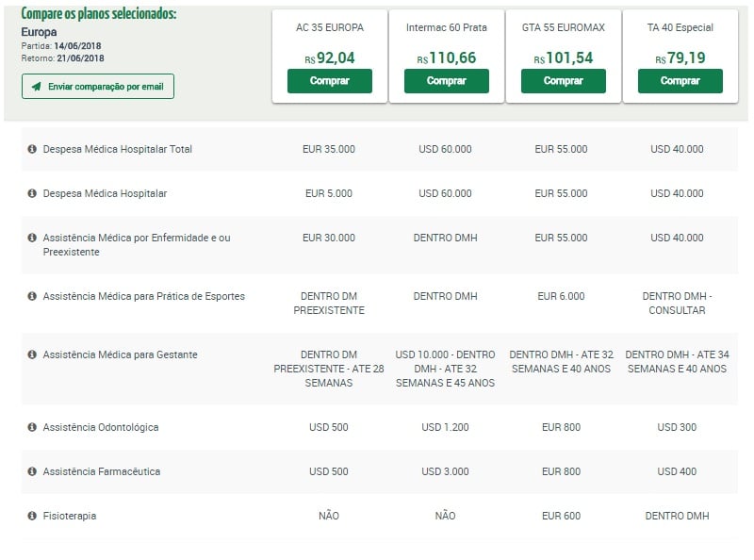Click Assistência Médica para Prática de Esportes label
754x560 pixels.
tap(144, 296)
